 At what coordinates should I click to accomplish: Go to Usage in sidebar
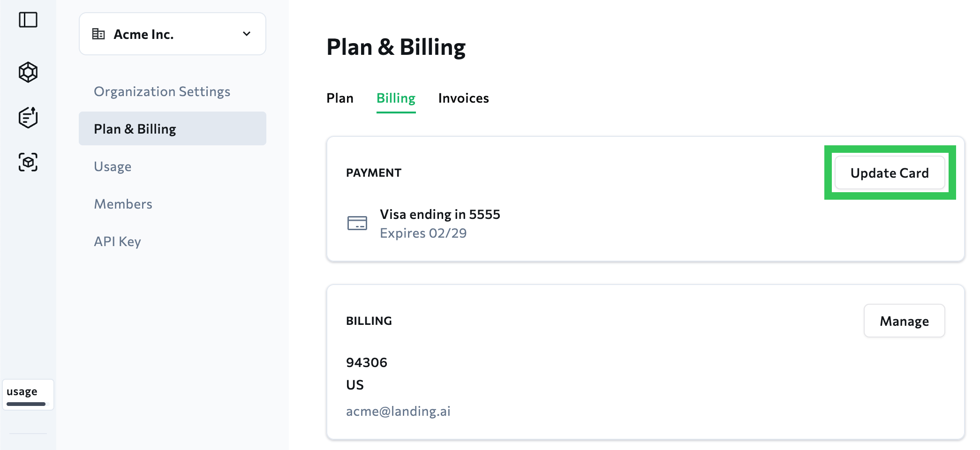(113, 166)
